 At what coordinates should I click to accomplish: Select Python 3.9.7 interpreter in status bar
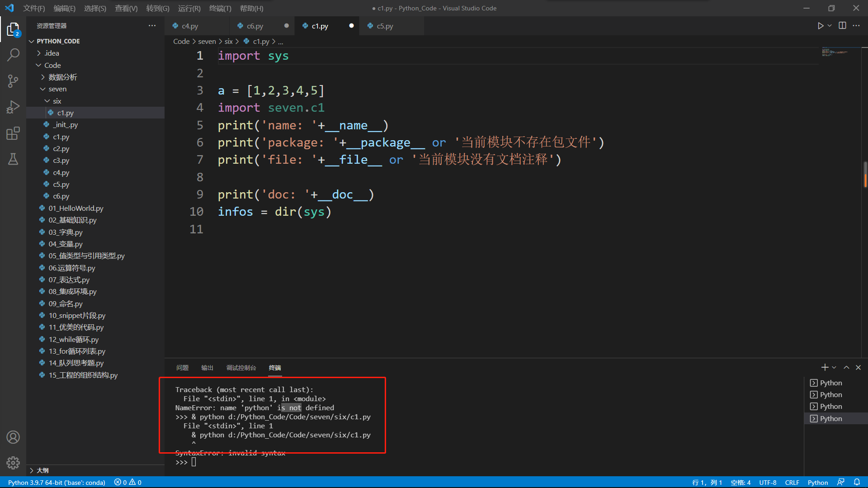point(57,482)
